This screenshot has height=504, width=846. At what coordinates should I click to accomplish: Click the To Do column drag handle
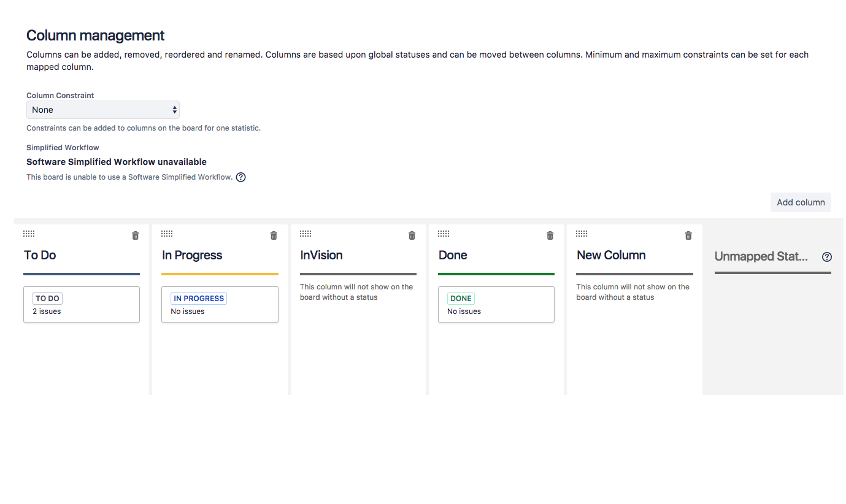[x=29, y=234]
